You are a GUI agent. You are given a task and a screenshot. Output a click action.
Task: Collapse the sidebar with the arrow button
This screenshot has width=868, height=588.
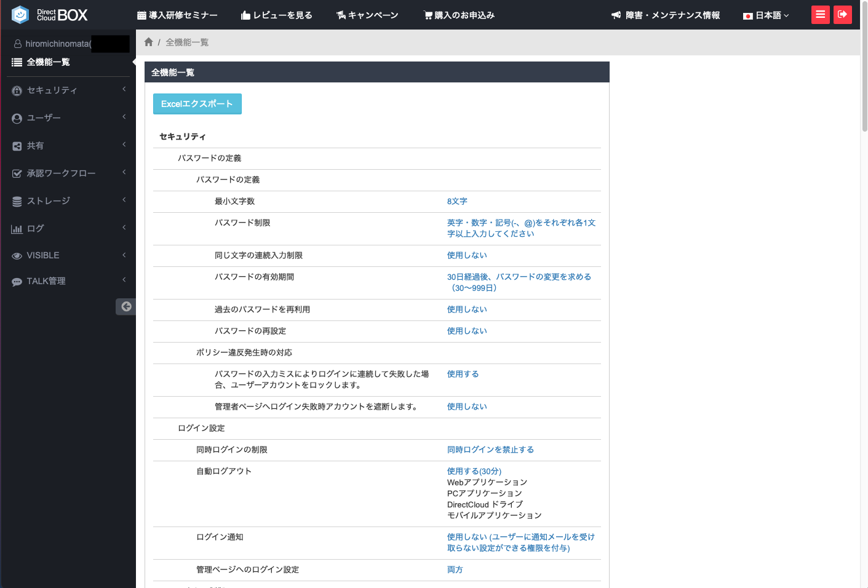coord(125,306)
